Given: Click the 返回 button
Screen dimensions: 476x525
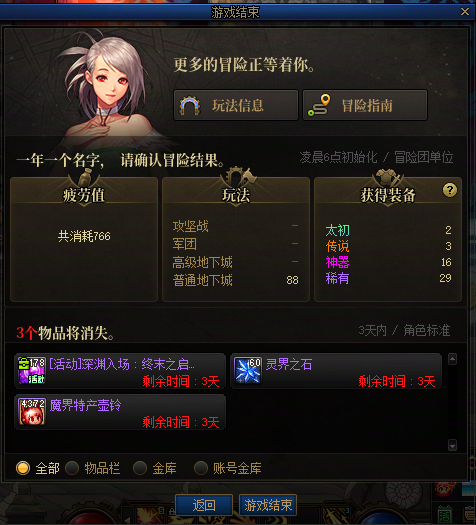Looking at the screenshot, I should 204,505.
